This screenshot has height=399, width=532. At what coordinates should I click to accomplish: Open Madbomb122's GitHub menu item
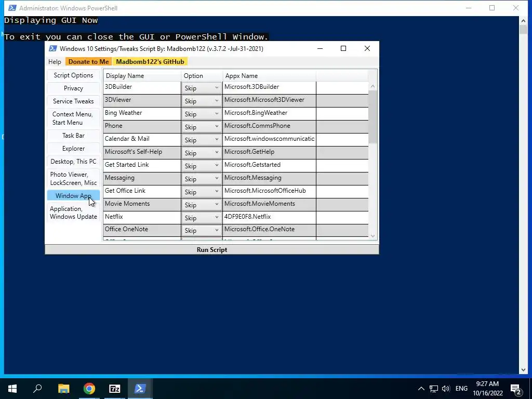(x=150, y=62)
